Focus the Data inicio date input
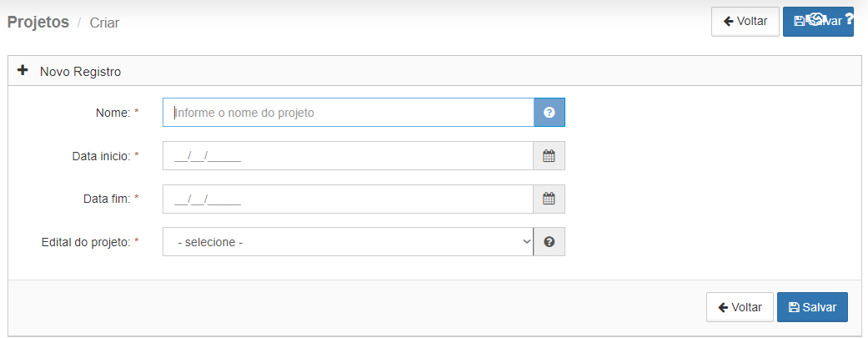 pyautogui.click(x=348, y=156)
